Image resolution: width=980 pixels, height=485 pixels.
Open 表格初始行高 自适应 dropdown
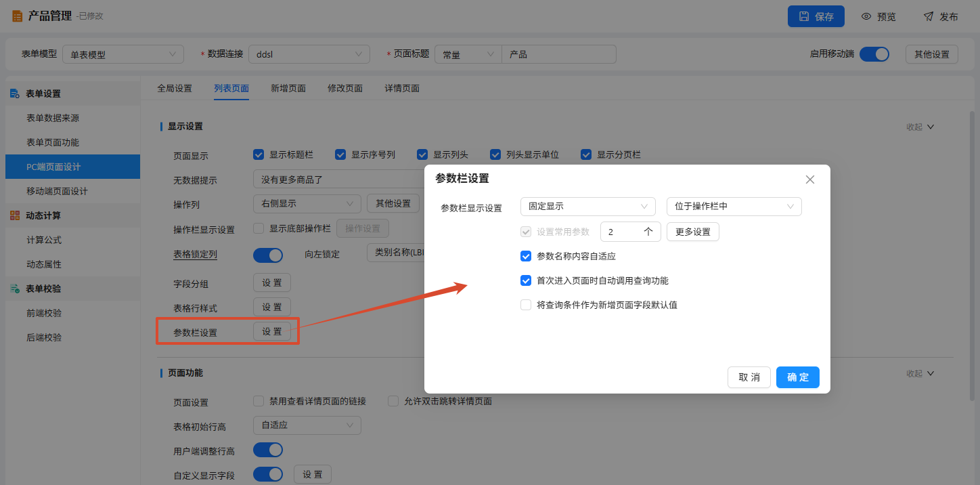[x=307, y=425]
